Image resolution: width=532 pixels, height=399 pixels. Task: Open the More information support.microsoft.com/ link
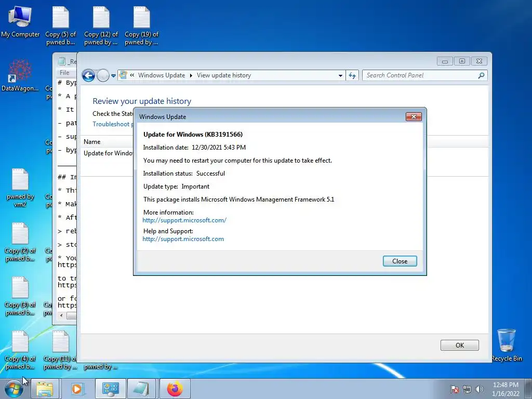pos(184,220)
